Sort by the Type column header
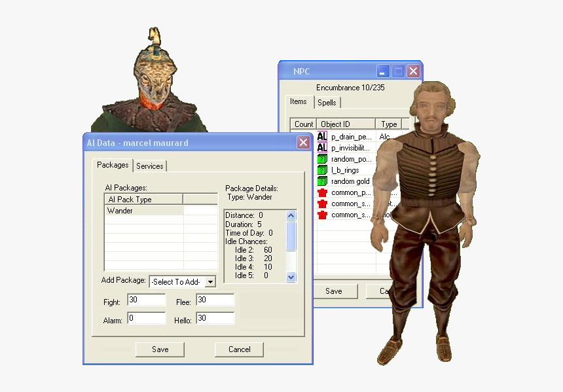Viewport: 563px width, 392px height. pyautogui.click(x=389, y=124)
